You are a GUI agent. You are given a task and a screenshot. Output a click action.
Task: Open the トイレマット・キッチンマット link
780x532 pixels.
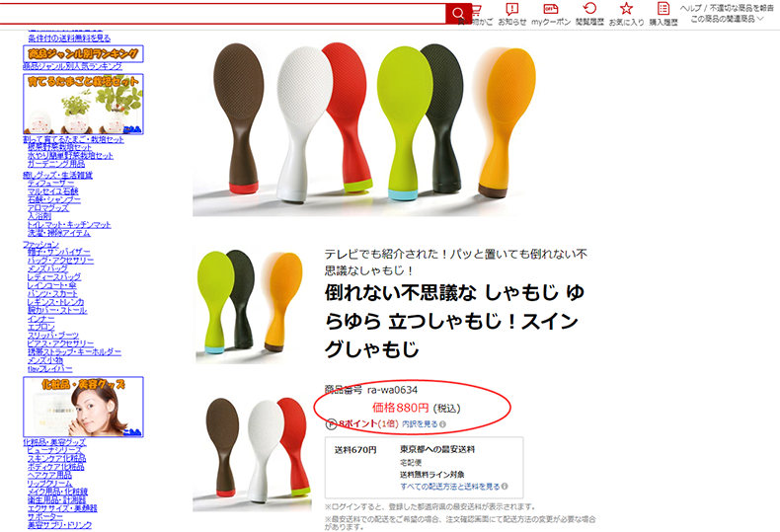(69, 225)
